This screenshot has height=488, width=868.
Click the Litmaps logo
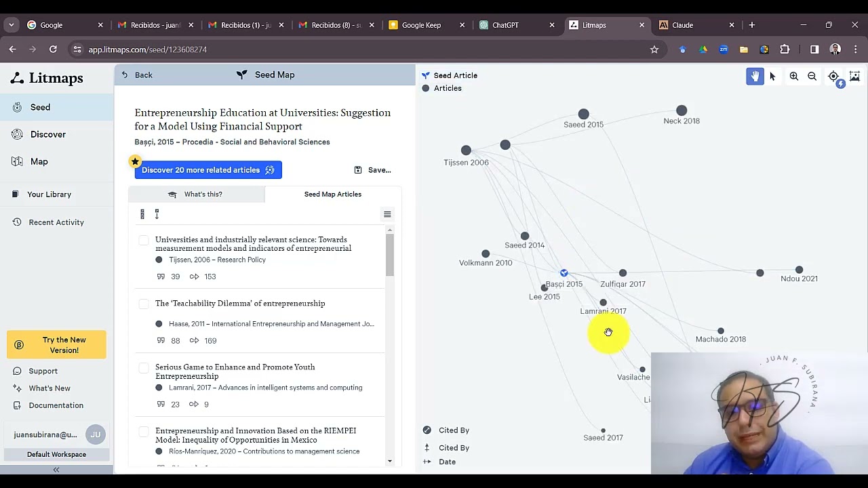(47, 78)
